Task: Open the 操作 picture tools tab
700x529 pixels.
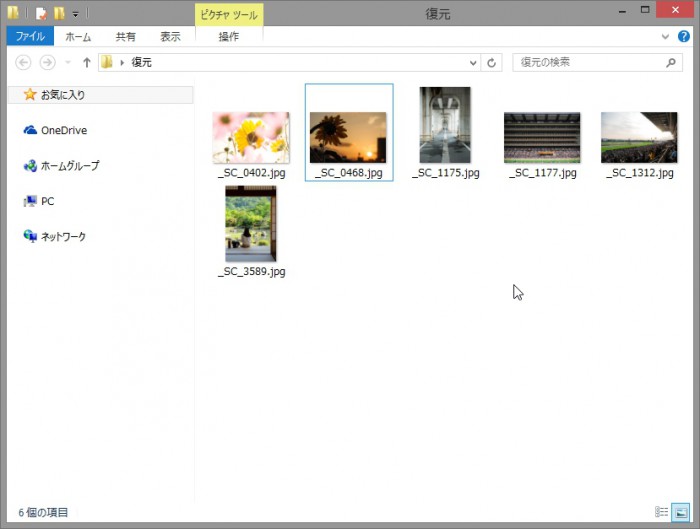Action: coord(229,37)
